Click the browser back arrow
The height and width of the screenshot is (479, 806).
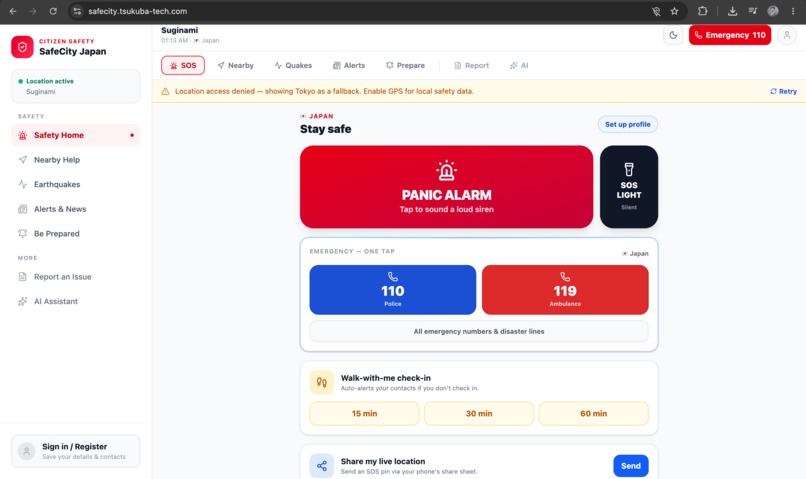click(13, 11)
